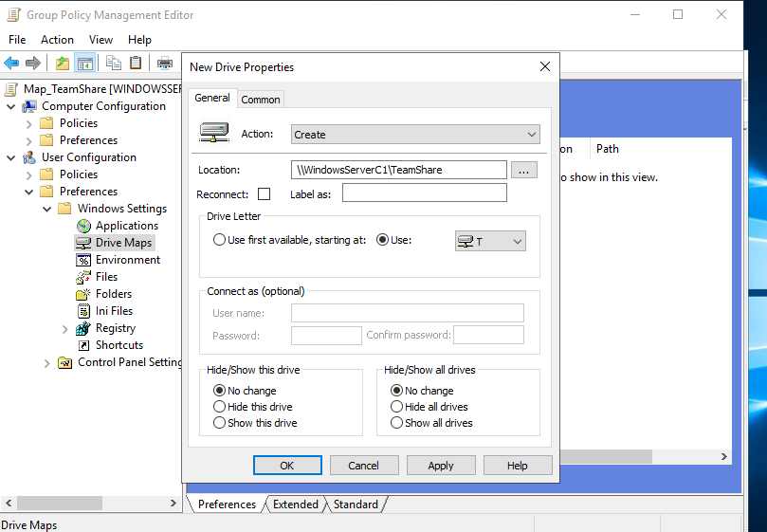
Task: Expand the Control Panel Settings node
Action: [x=47, y=363]
